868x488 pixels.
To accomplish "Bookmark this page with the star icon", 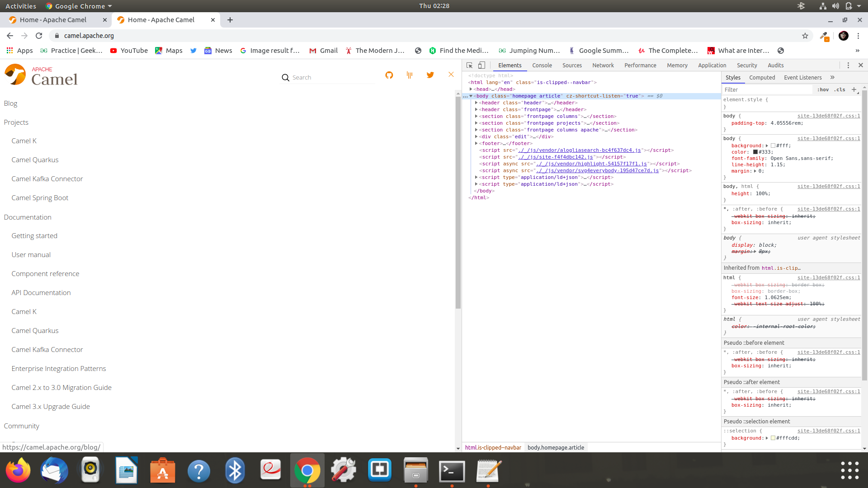I will pyautogui.click(x=805, y=36).
